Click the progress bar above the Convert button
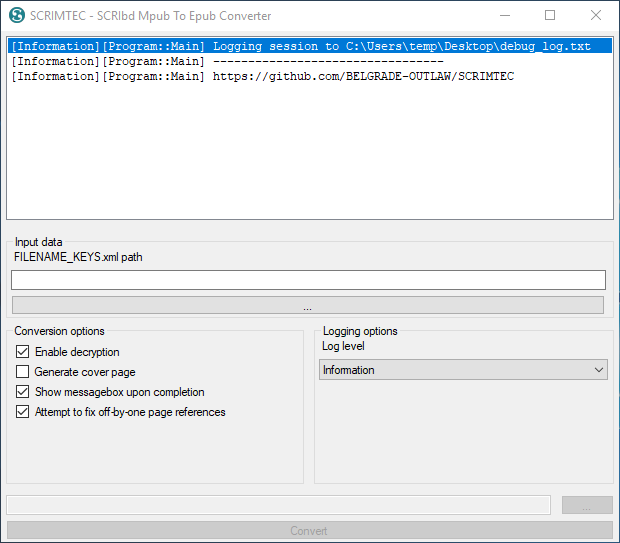 278,505
